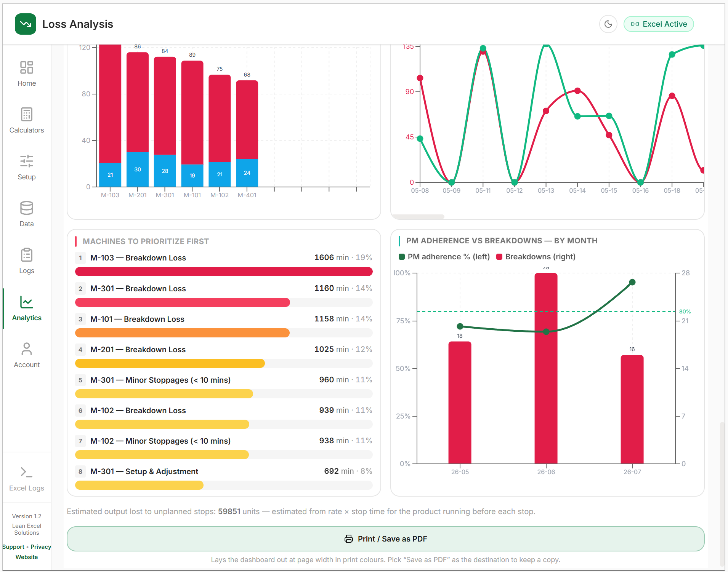Click the PM adherence % legend swatch
The image size is (728, 572).
point(402,257)
